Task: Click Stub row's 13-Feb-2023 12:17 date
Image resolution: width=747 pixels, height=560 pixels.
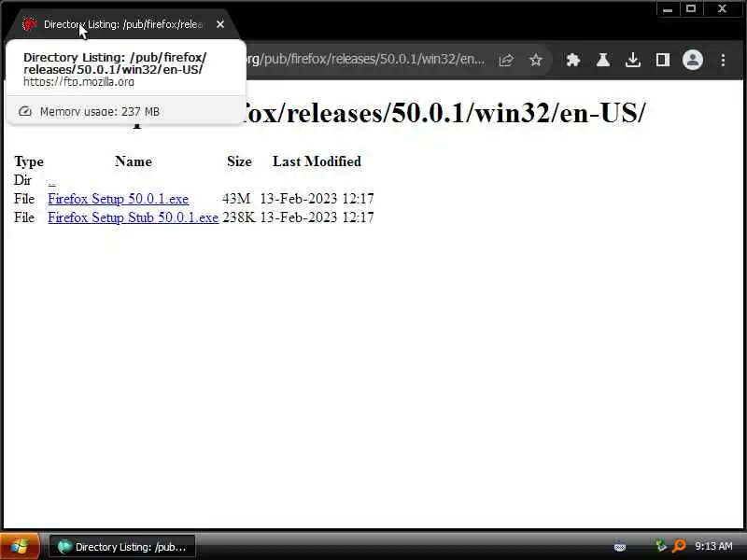Action: [317, 217]
